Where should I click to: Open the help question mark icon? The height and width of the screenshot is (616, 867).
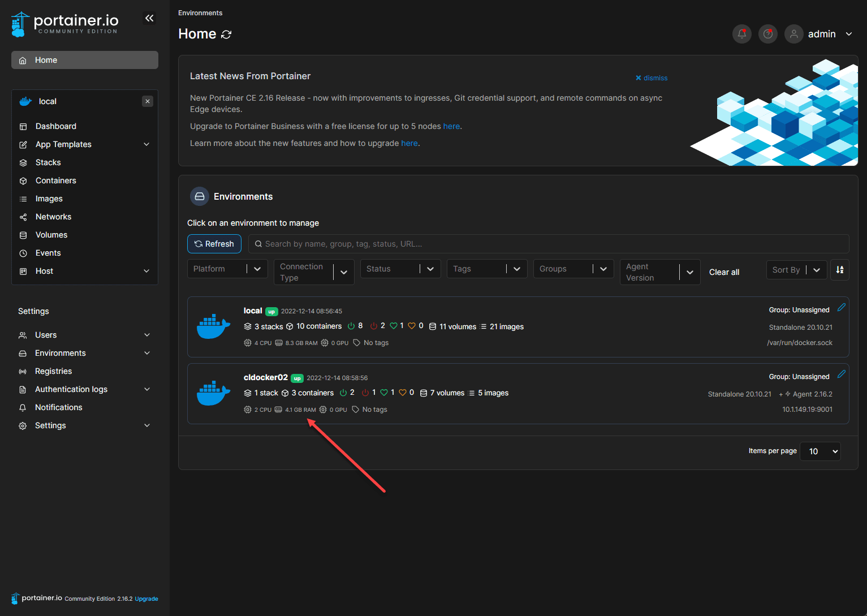pyautogui.click(x=768, y=34)
